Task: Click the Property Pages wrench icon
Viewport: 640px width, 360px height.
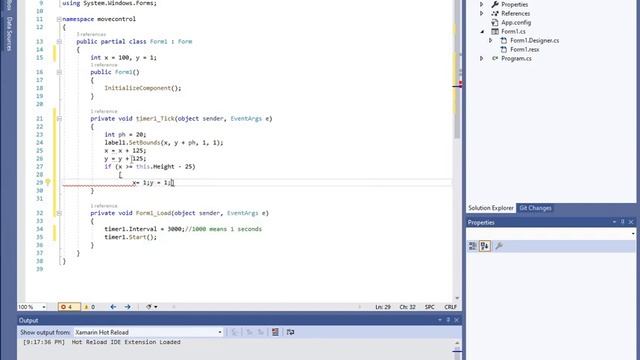Action: 499,246
